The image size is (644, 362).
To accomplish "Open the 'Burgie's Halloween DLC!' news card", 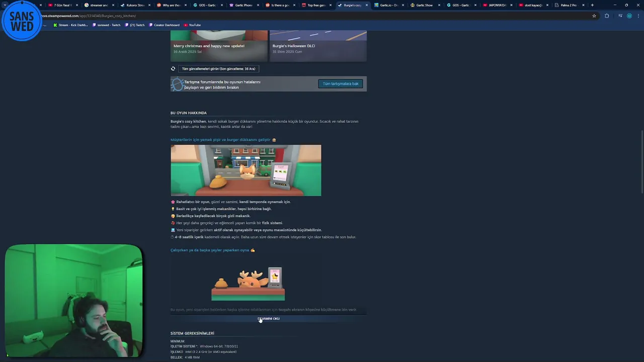I will point(318,46).
